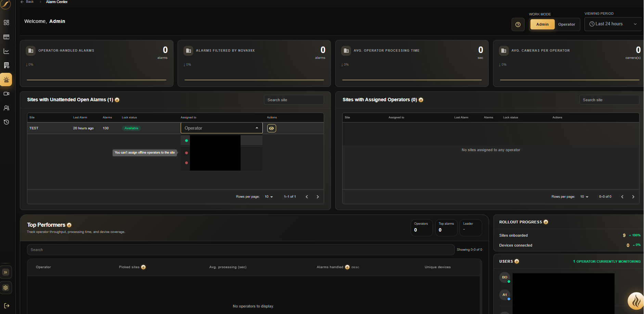Viewport: 644px width, 314px height.
Task: Select the online operator with green dot
Action: click(x=221, y=141)
